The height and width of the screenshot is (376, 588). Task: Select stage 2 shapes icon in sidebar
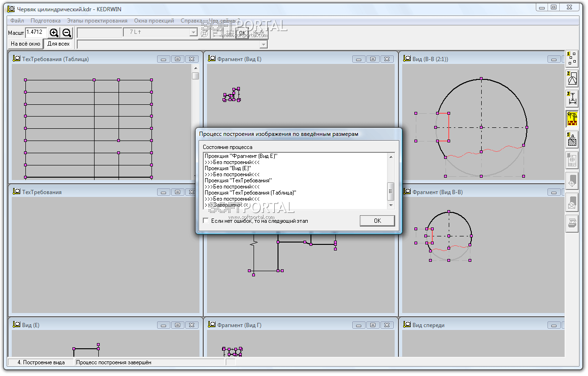(x=572, y=78)
